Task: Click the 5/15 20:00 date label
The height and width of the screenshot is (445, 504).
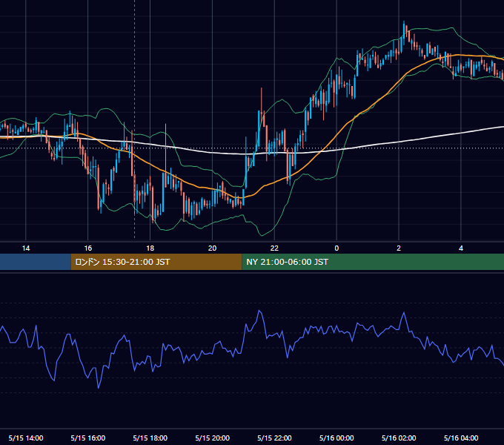Action: click(x=212, y=438)
